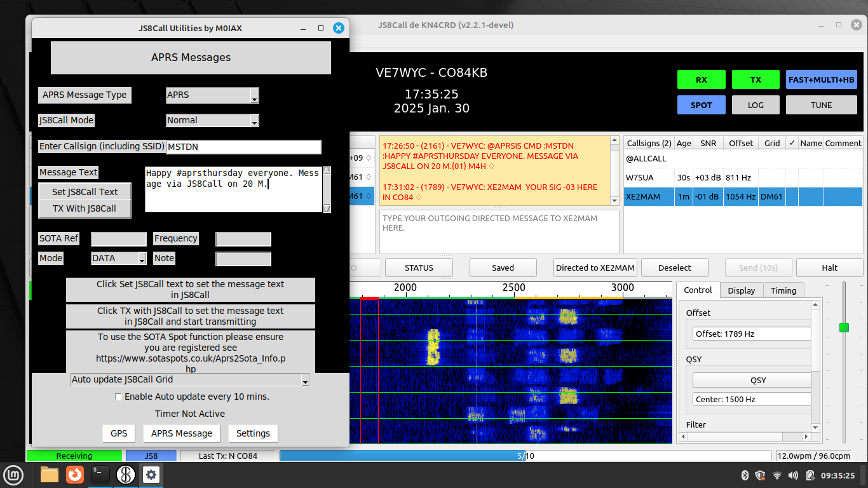Toggle the LOG button
This screenshot has width=868, height=488.
(x=756, y=105)
